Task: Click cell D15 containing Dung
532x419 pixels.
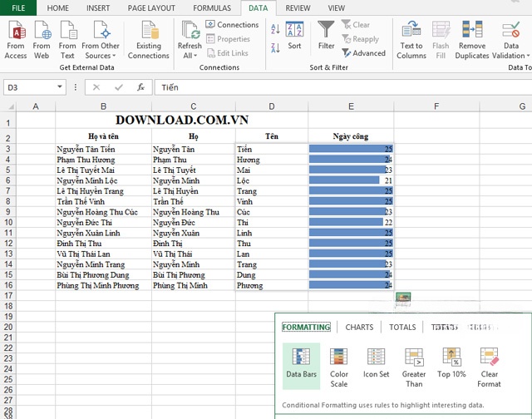Action: [x=272, y=275]
